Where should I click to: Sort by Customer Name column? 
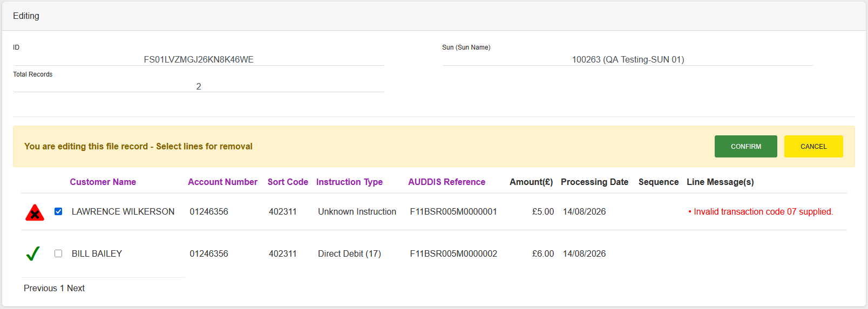tap(103, 182)
